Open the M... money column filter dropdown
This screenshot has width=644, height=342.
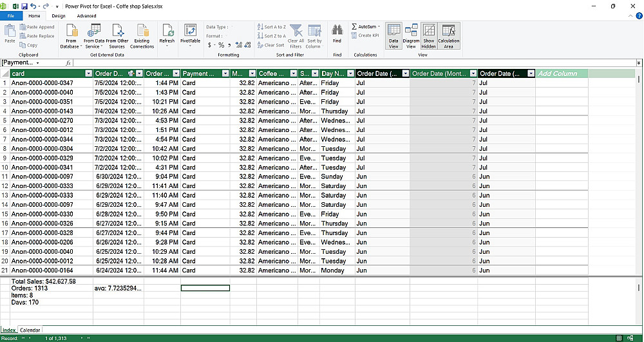tap(252, 73)
